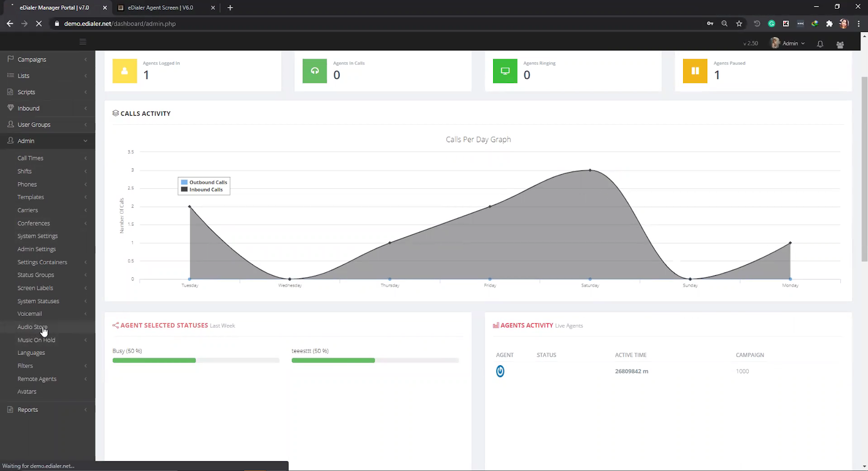Expand the Campaigns sidebar menu
Viewport: 868px width, 471px height.
[48, 59]
